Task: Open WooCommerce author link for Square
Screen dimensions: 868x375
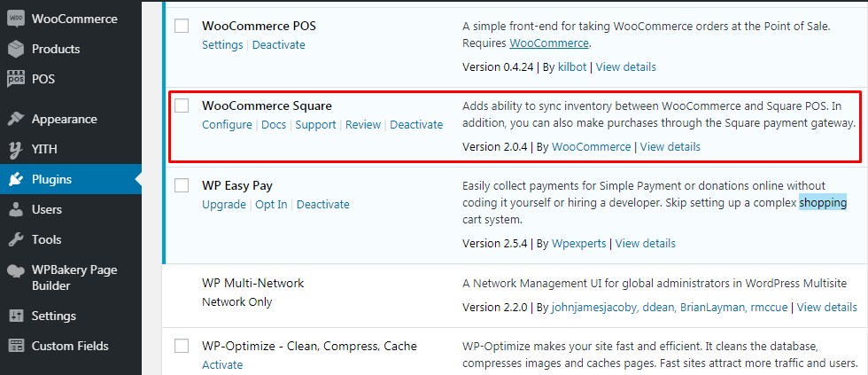Action: coord(592,147)
